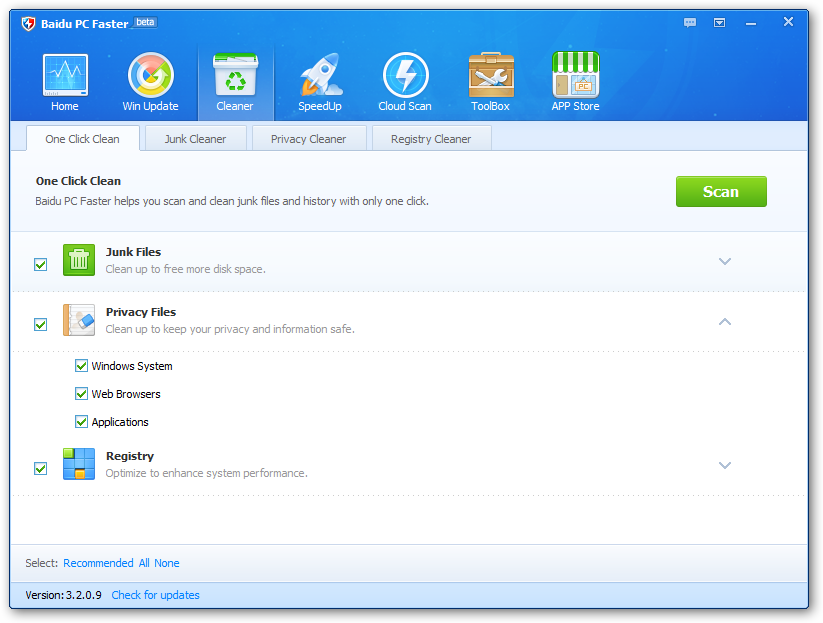Click the Version: 3.2.0.9 text

coord(64,595)
